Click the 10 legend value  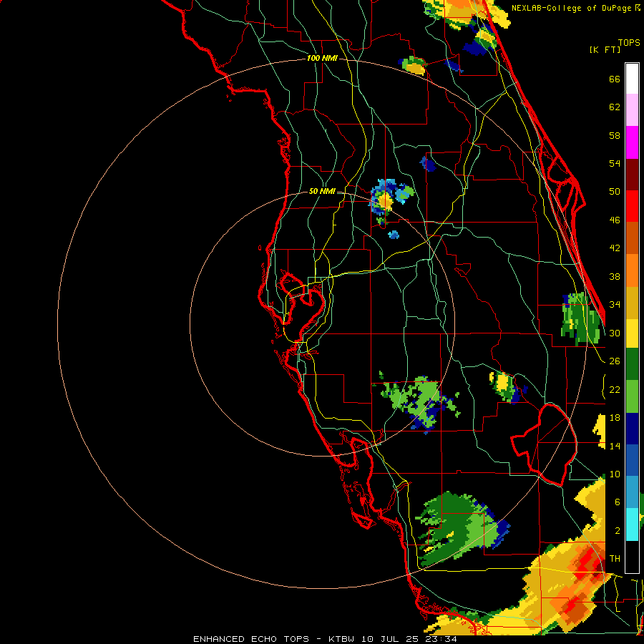[615, 474]
